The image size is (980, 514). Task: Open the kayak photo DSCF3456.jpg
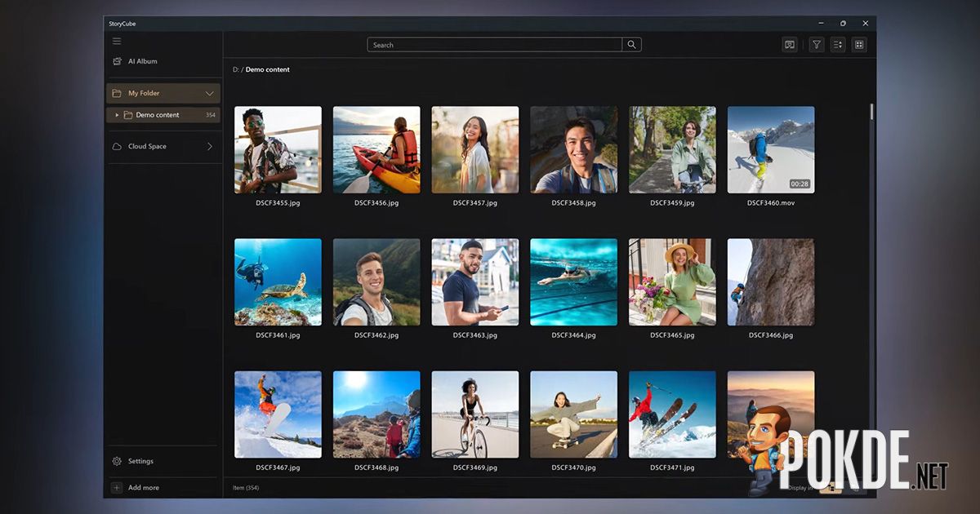click(x=376, y=150)
